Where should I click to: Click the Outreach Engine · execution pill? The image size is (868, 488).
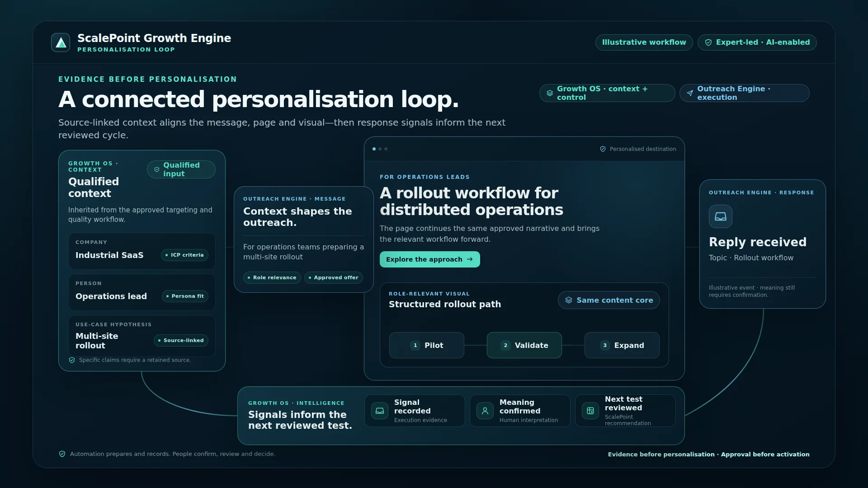pyautogui.click(x=745, y=93)
